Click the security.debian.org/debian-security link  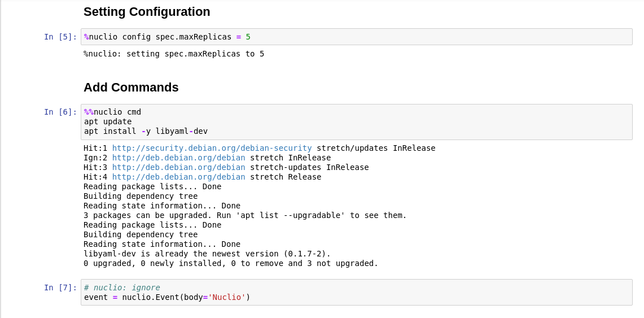[x=212, y=148]
